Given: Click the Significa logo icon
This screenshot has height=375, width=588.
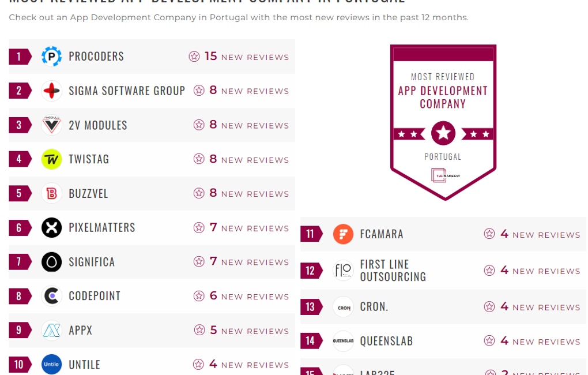Looking at the screenshot, I should tap(52, 262).
